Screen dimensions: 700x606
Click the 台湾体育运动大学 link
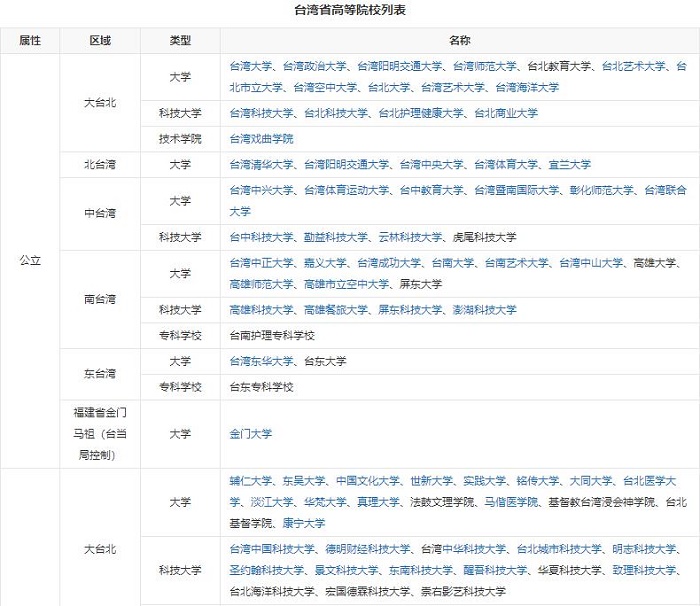click(346, 191)
